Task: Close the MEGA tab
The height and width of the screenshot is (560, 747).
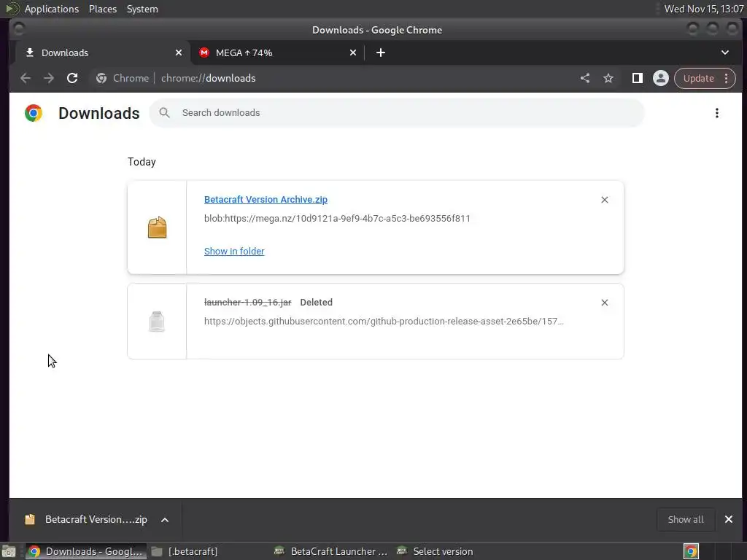Action: [x=353, y=52]
